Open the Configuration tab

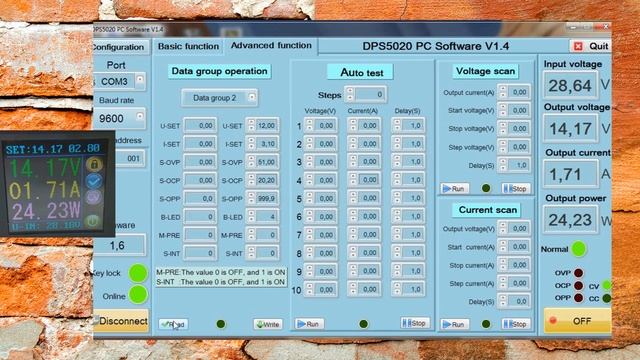click(119, 47)
